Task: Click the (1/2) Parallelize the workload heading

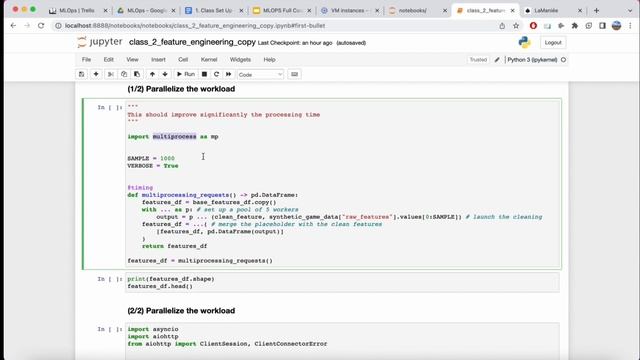Action: tap(181, 89)
